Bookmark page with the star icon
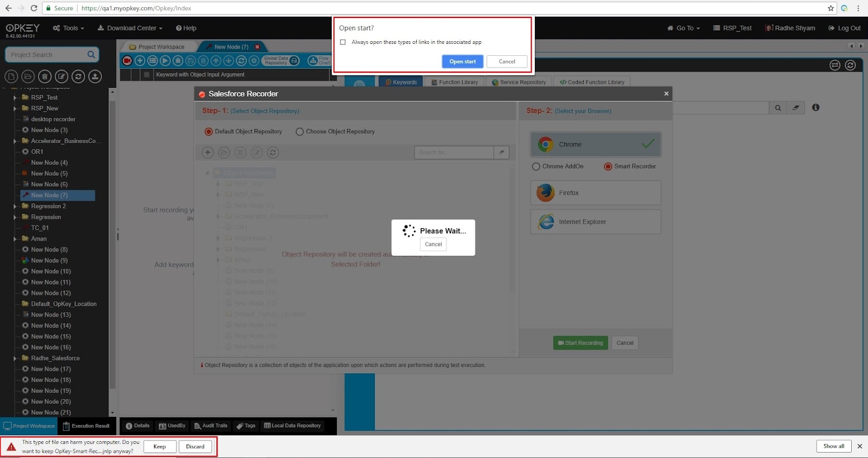Viewport: 868px width, 458px height. click(831, 8)
